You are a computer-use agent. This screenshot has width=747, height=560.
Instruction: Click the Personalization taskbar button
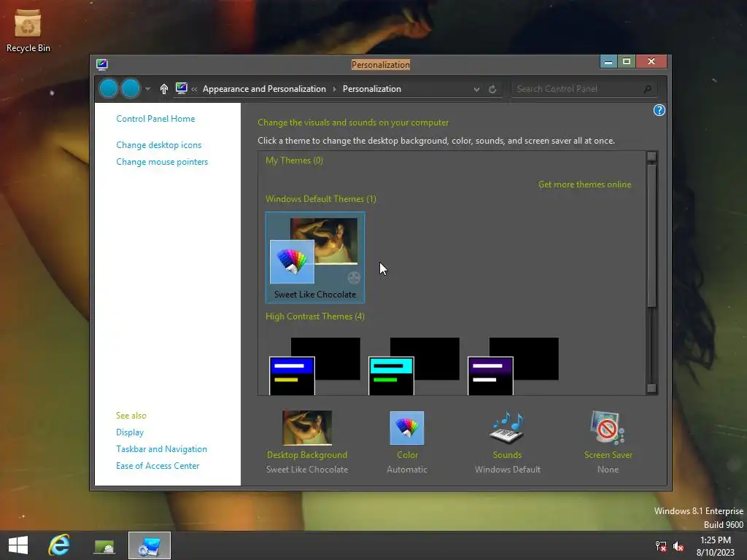(149, 545)
